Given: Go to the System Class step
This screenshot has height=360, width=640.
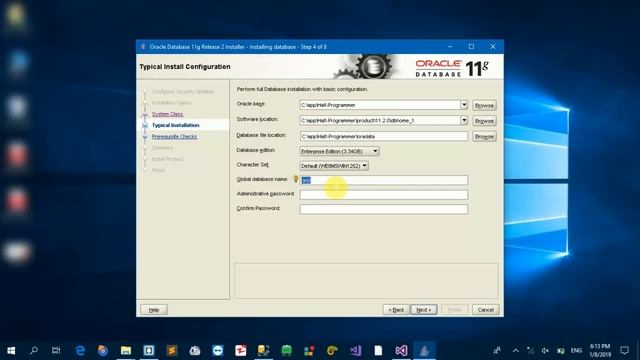Looking at the screenshot, I should pyautogui.click(x=167, y=114).
